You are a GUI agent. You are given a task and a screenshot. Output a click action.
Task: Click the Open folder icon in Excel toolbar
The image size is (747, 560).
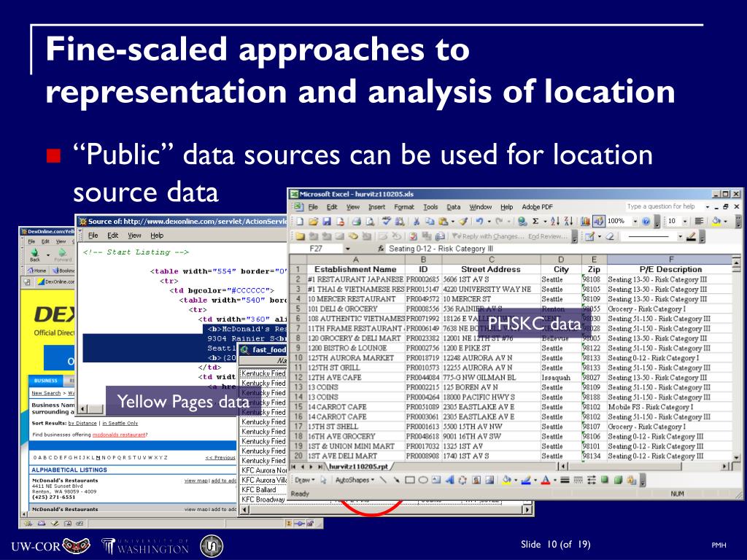point(313,222)
